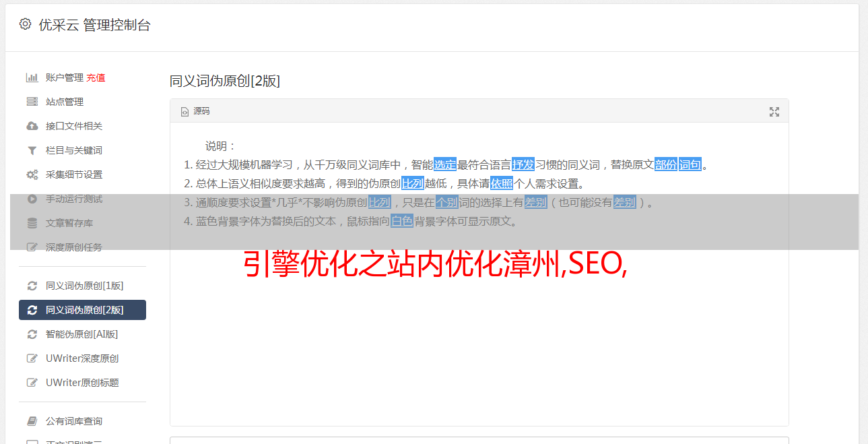Image resolution: width=868 pixels, height=444 pixels.
Task: Open the red 充值 recharge link
Action: (96, 77)
